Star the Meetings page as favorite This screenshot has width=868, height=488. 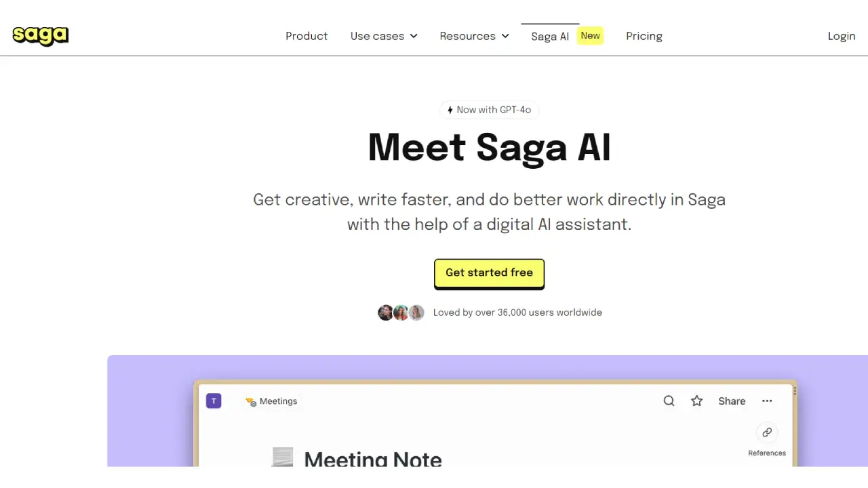click(696, 401)
